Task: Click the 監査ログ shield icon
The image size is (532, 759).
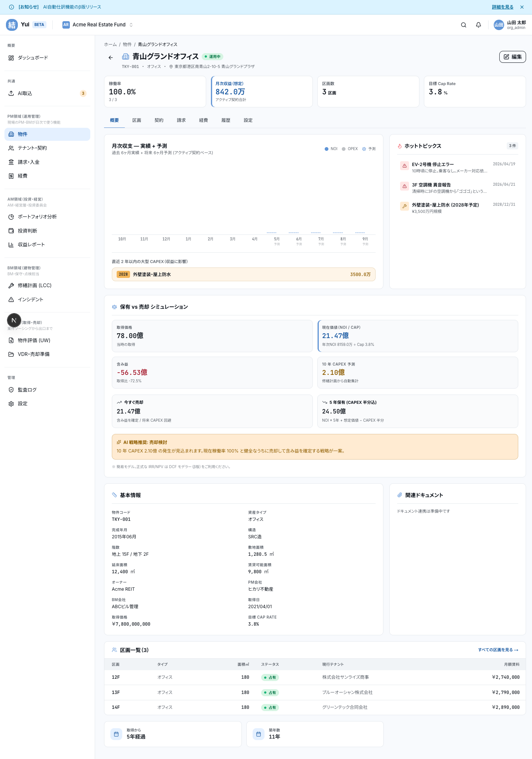Action: (x=11, y=390)
